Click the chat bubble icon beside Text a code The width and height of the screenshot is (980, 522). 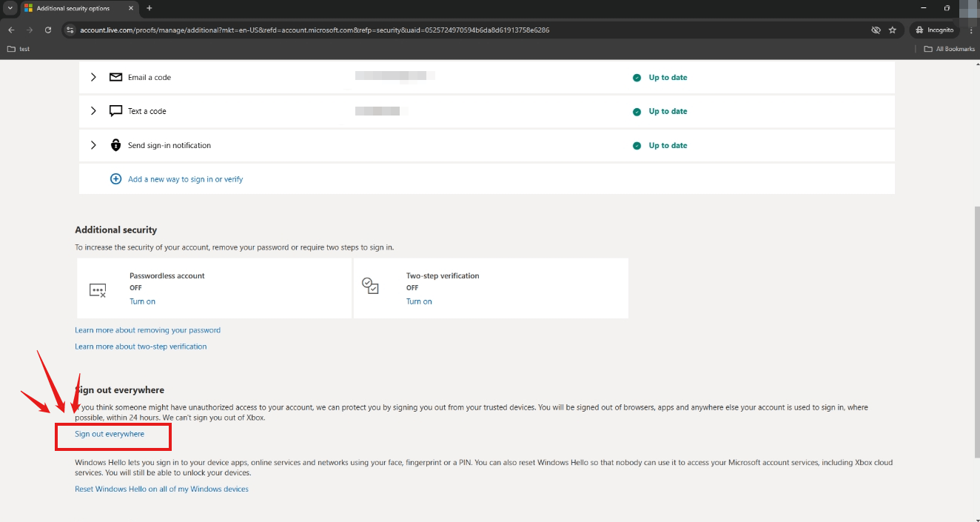pyautogui.click(x=115, y=111)
